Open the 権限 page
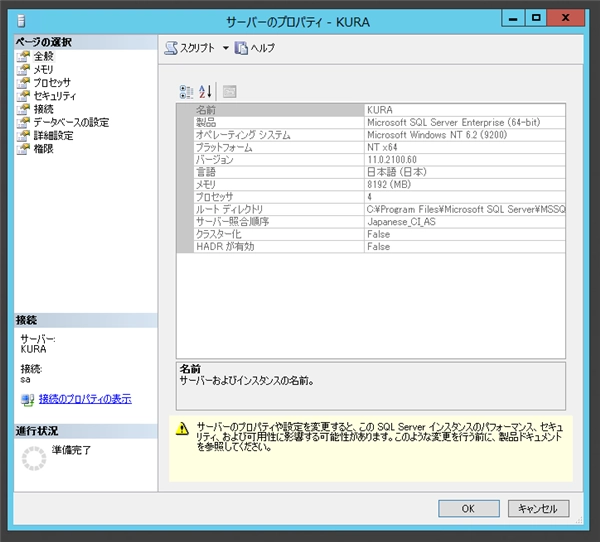Image resolution: width=600 pixels, height=542 pixels. [44, 149]
